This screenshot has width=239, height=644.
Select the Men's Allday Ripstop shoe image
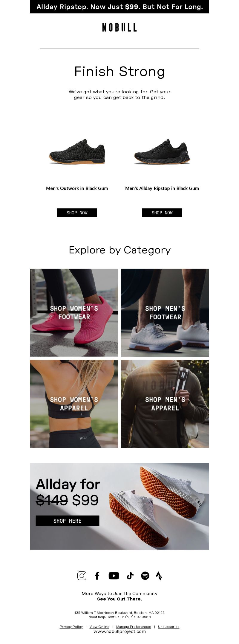(162, 151)
